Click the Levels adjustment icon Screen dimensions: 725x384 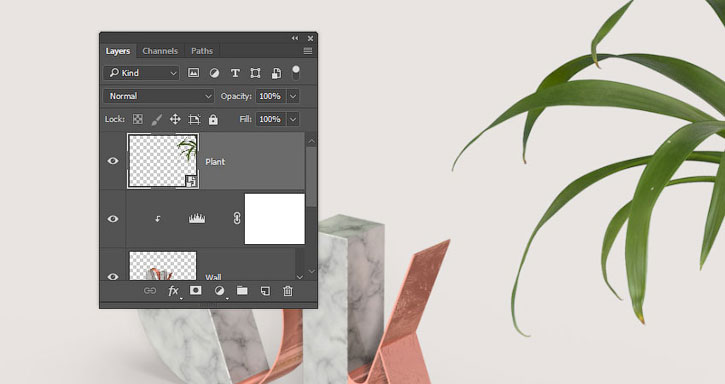tap(197, 218)
